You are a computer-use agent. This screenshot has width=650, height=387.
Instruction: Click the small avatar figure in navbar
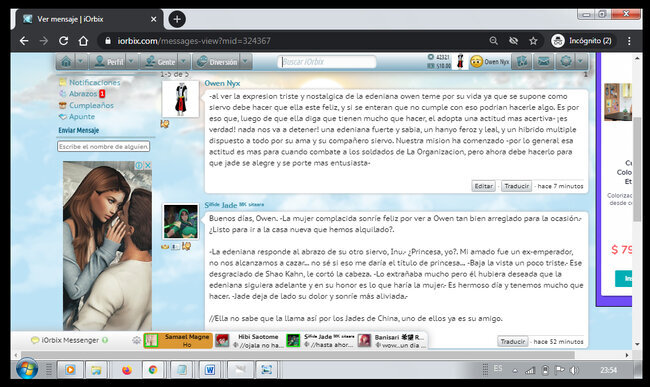(x=460, y=61)
